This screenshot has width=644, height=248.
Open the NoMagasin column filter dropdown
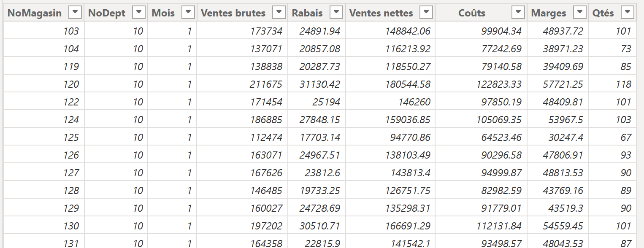[x=75, y=13]
